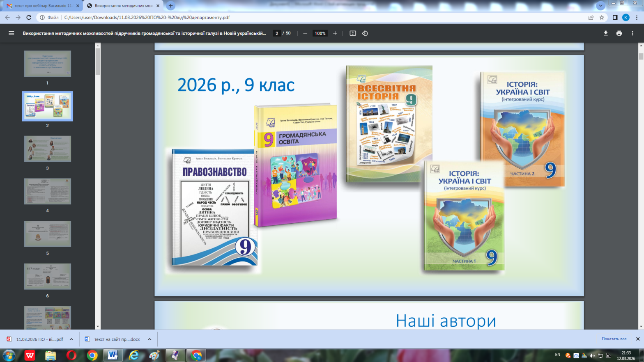This screenshot has height=362, width=644.
Task: Click the 'Показать все' downloads link
Action: (614, 339)
